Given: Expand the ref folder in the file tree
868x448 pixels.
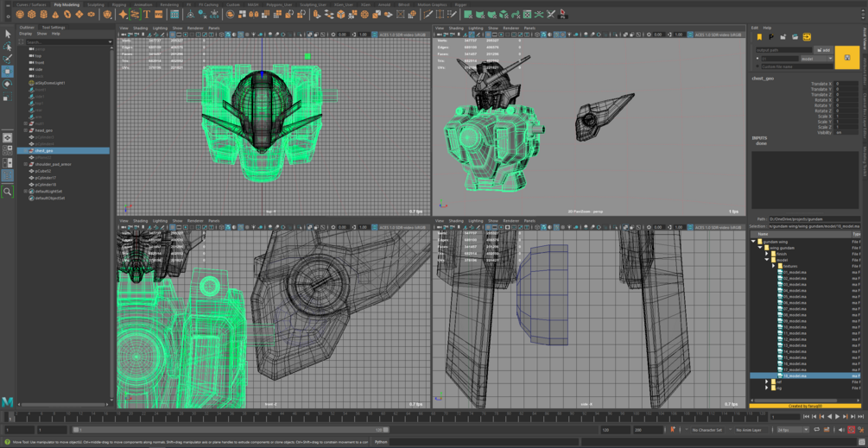Looking at the screenshot, I should [767, 382].
